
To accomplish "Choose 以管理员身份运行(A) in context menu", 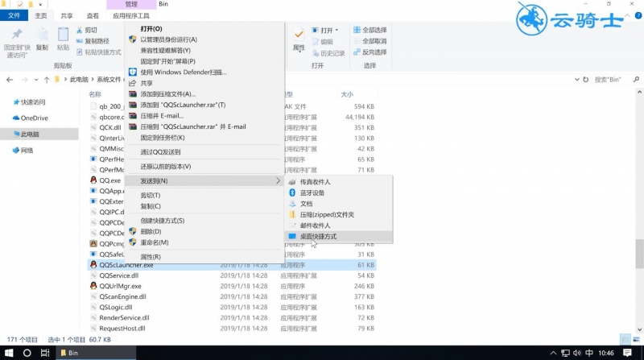I will click(x=204, y=39).
